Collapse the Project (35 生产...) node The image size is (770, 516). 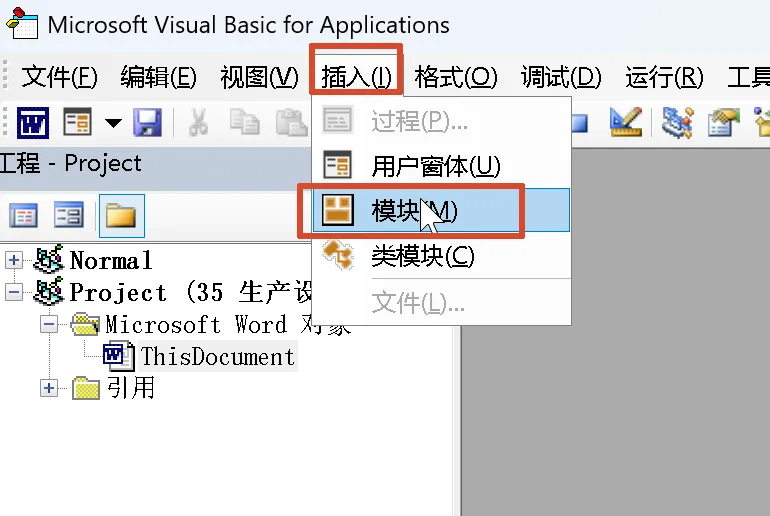click(x=14, y=292)
